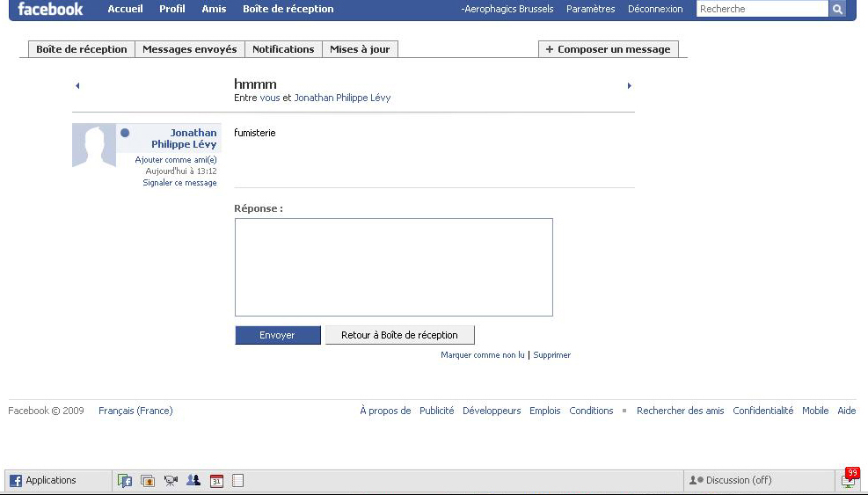Click the Facebook chat bubble icon in bottom bar
Viewport: 868px width, 495px height.
125,481
